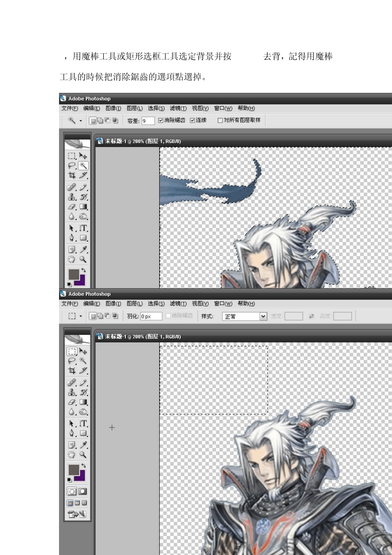Click the feather logo atop lower toolbox

[77, 339]
